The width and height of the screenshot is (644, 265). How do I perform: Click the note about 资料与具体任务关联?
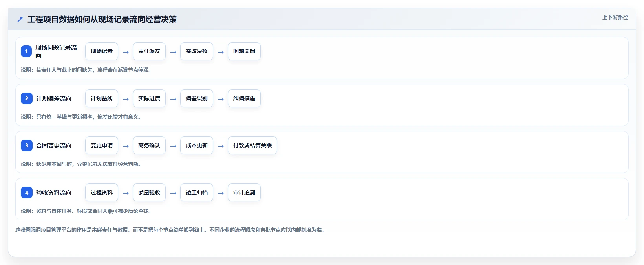click(86, 211)
